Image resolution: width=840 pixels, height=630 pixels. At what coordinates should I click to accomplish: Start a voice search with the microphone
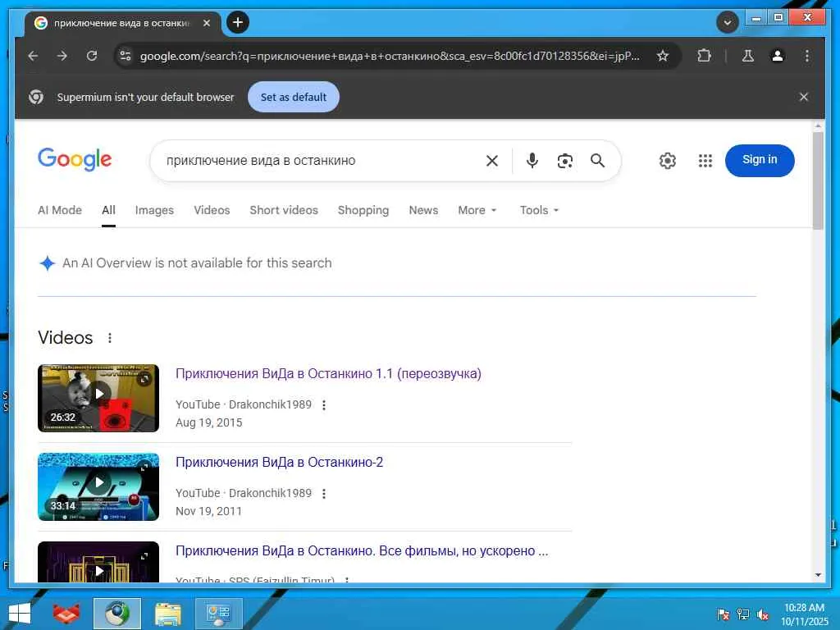(532, 161)
